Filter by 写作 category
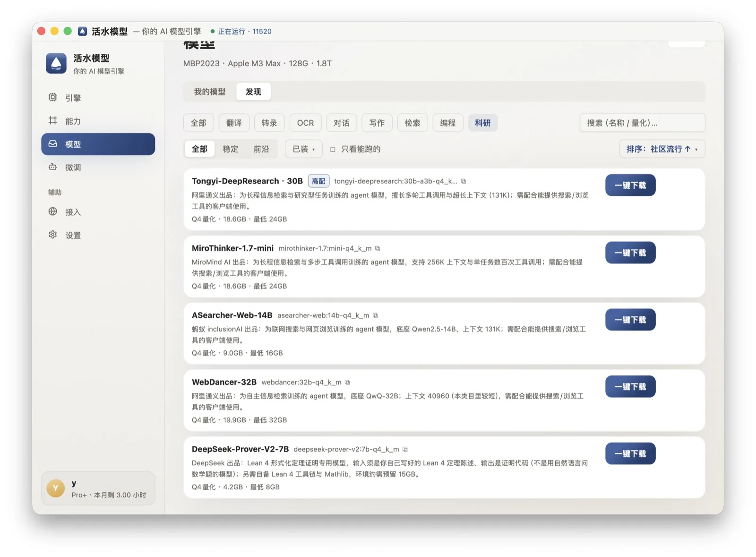The height and width of the screenshot is (557, 756). [377, 123]
